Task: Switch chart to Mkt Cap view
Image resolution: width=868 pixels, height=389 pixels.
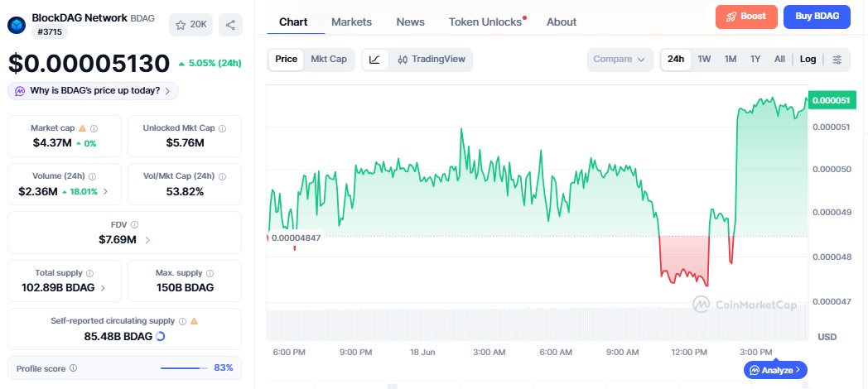Action: click(x=329, y=60)
